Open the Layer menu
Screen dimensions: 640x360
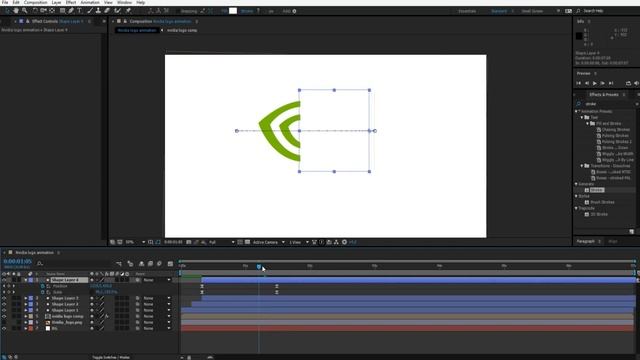click(56, 2)
